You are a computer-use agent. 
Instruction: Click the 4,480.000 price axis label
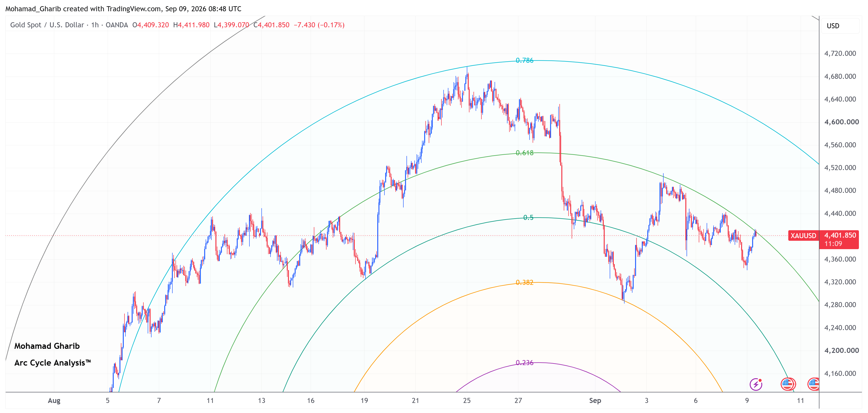[840, 190]
